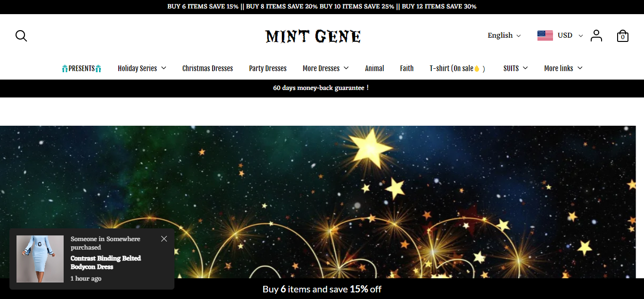Expand the Holiday Series menu

click(x=142, y=68)
